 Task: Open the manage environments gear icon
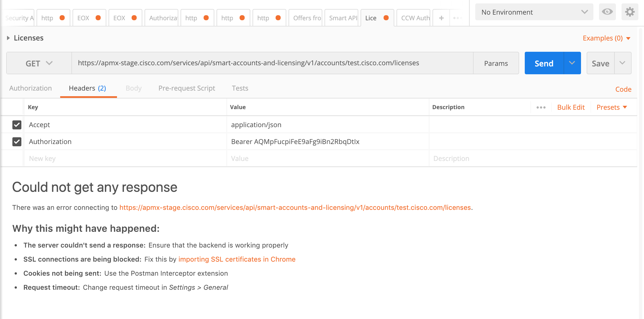coord(630,12)
